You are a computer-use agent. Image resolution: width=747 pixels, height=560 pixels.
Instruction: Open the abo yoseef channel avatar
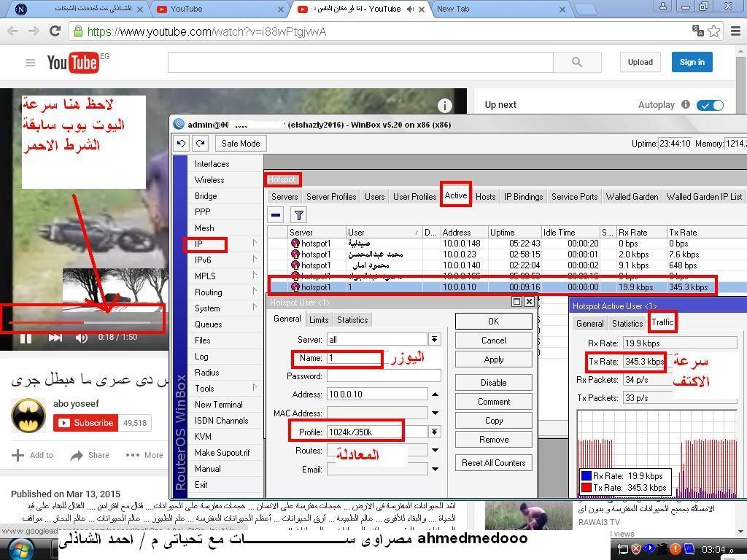pyautogui.click(x=28, y=415)
